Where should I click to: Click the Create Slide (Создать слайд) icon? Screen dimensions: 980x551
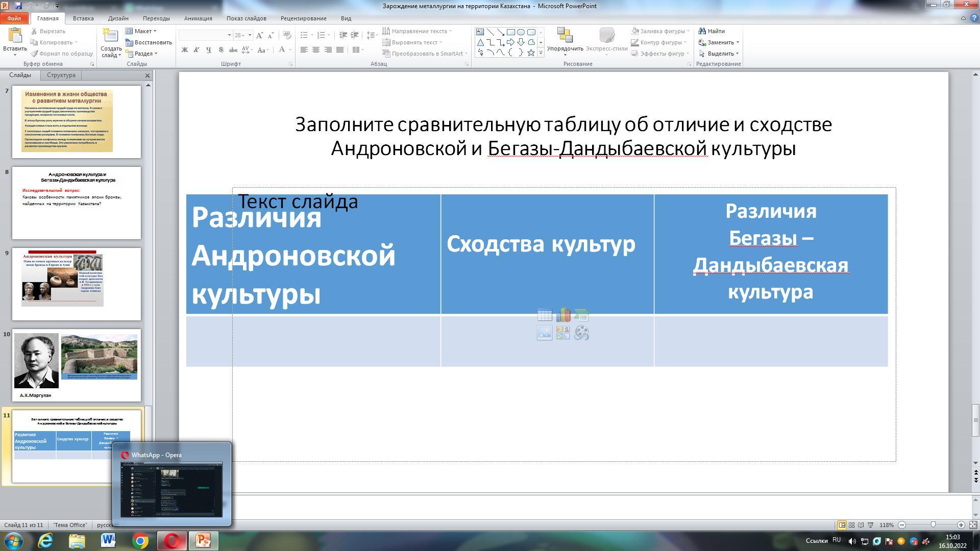coord(110,36)
